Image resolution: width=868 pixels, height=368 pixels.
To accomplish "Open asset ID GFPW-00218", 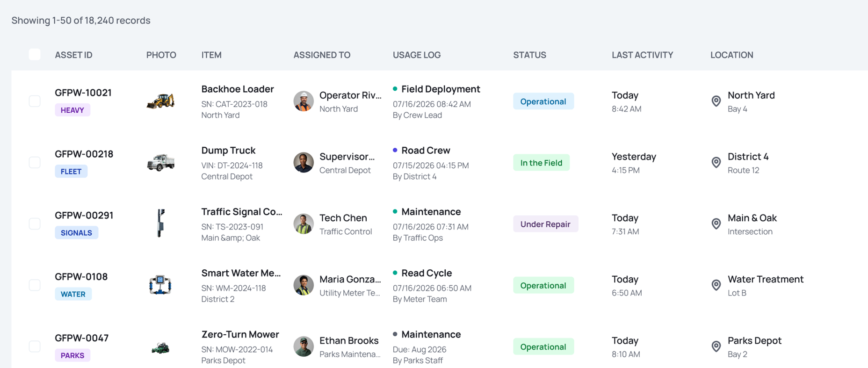I will pyautogui.click(x=84, y=154).
